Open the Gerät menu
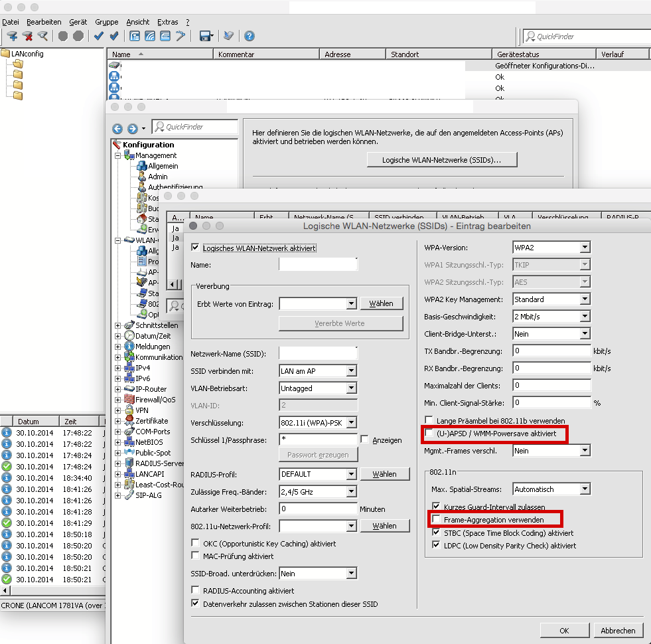This screenshot has width=651, height=644. coord(78,22)
